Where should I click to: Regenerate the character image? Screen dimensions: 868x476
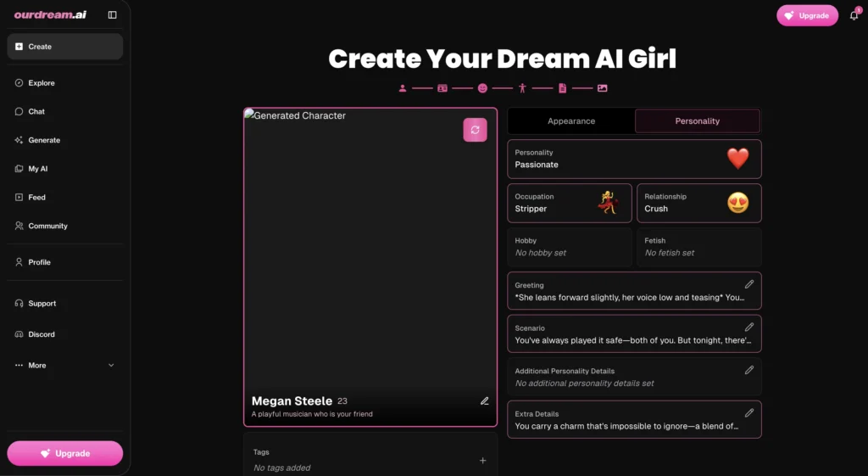(475, 130)
